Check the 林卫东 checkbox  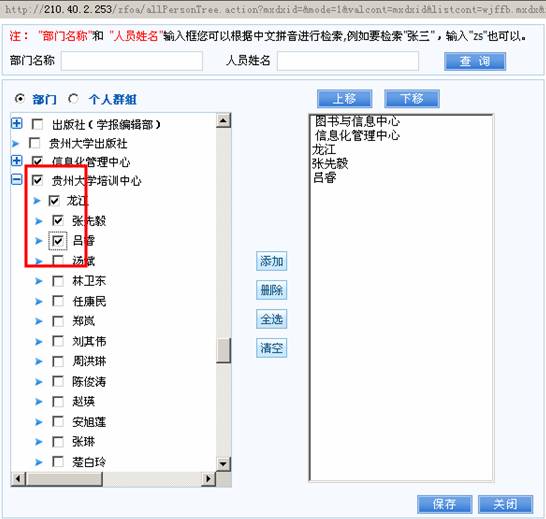(58, 281)
